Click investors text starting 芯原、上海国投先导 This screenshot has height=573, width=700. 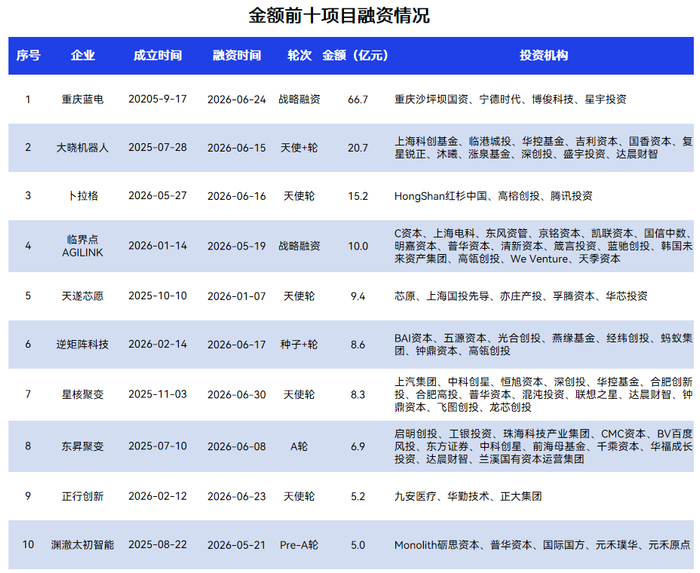point(521,296)
